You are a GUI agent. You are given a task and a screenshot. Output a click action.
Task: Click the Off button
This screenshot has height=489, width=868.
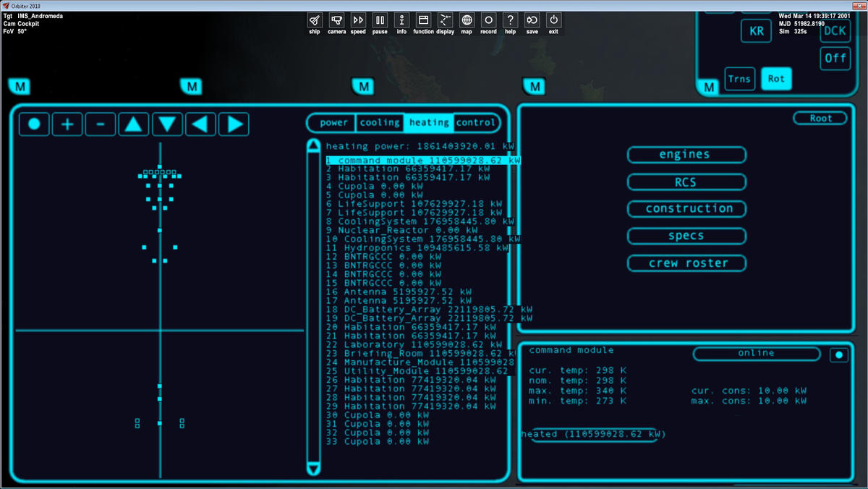835,59
